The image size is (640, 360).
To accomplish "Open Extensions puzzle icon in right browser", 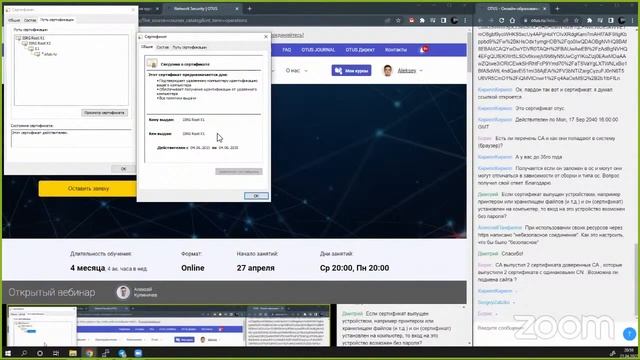I will (589, 20).
